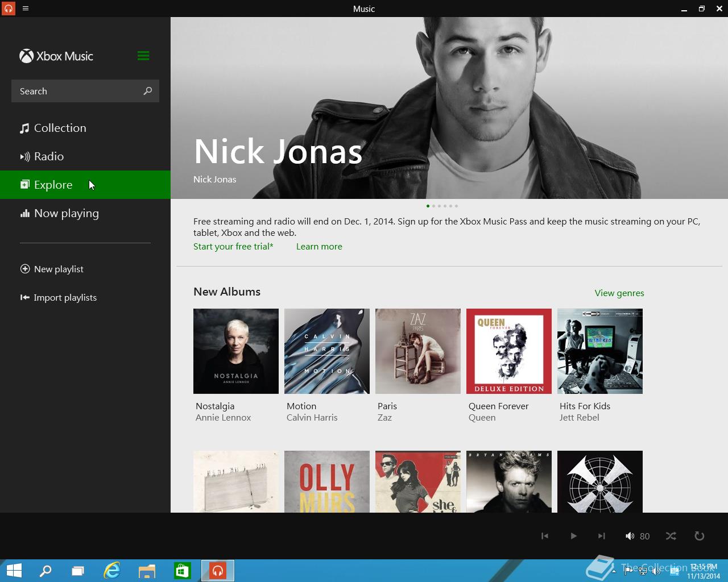Open the Bryan Adams album cover
The height and width of the screenshot is (582, 728).
coord(509,481)
